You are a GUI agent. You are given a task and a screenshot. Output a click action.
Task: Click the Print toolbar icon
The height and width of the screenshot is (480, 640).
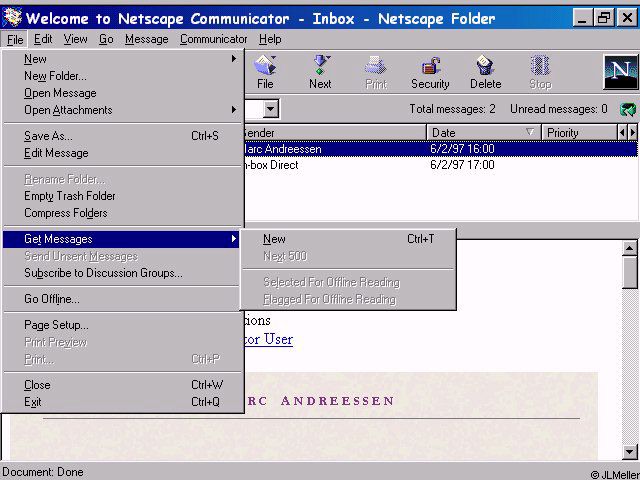point(376,72)
